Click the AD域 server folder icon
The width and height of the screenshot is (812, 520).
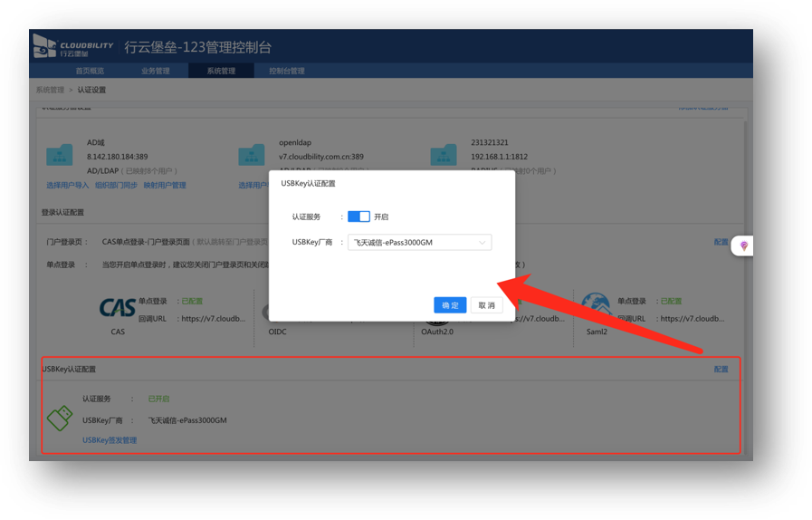tap(60, 155)
